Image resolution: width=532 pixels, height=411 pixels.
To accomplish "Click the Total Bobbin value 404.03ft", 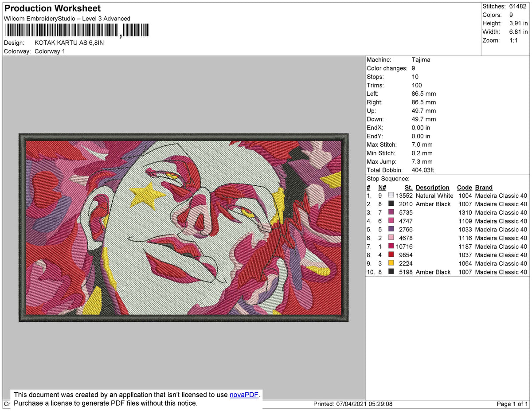I will point(423,170).
